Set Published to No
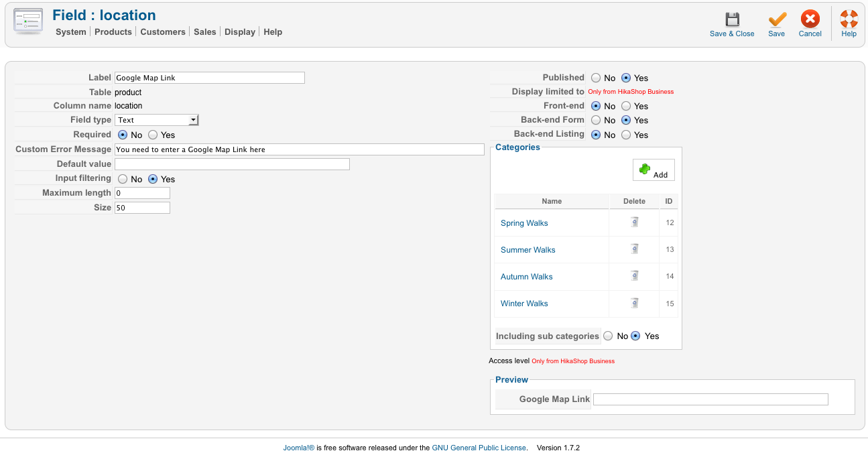The height and width of the screenshot is (455, 868). tap(596, 78)
